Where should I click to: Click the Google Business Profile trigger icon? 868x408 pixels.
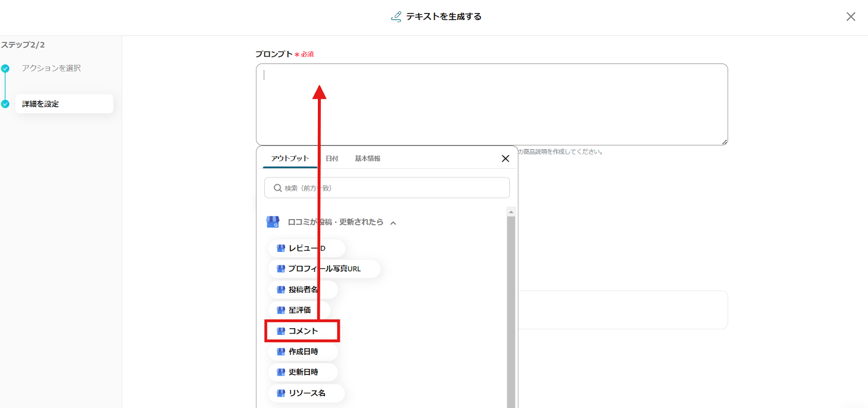[x=272, y=222]
